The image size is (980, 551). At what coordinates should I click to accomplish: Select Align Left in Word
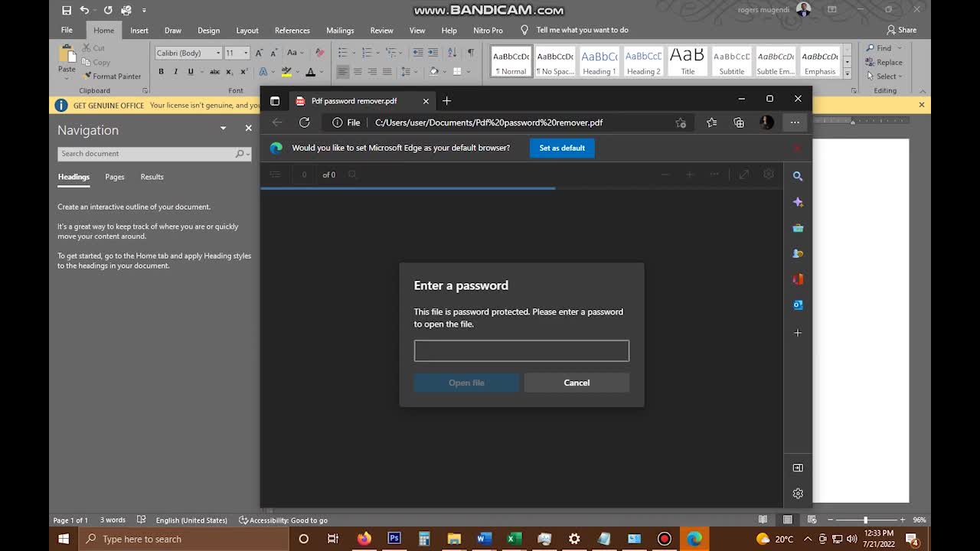tap(342, 71)
